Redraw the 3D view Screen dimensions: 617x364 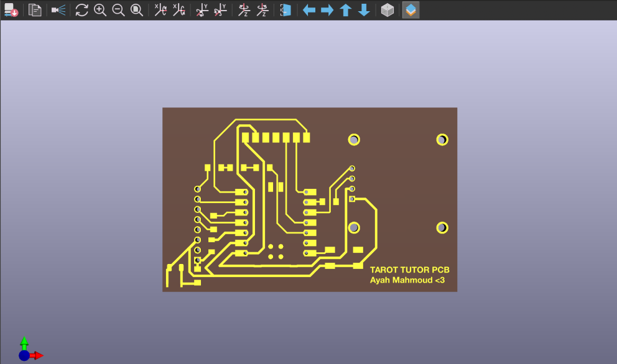tap(82, 10)
